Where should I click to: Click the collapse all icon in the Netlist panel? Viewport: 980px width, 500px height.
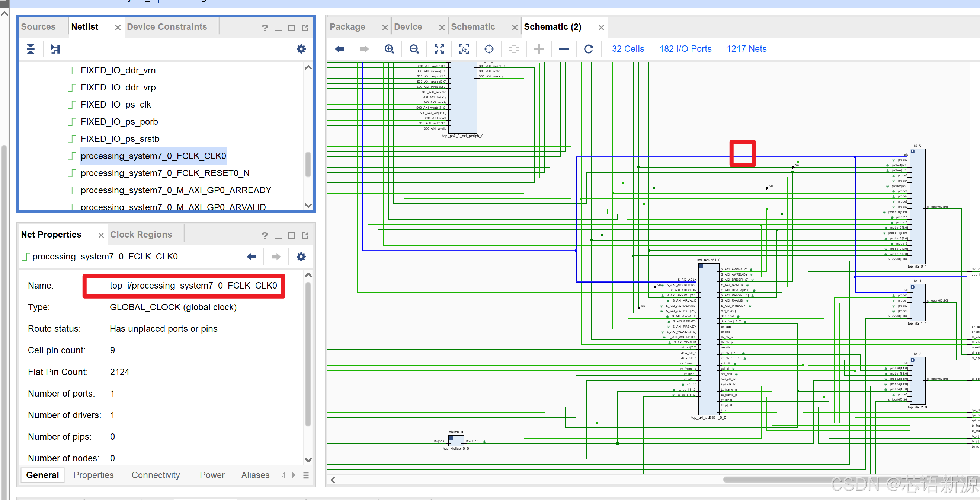pyautogui.click(x=31, y=49)
